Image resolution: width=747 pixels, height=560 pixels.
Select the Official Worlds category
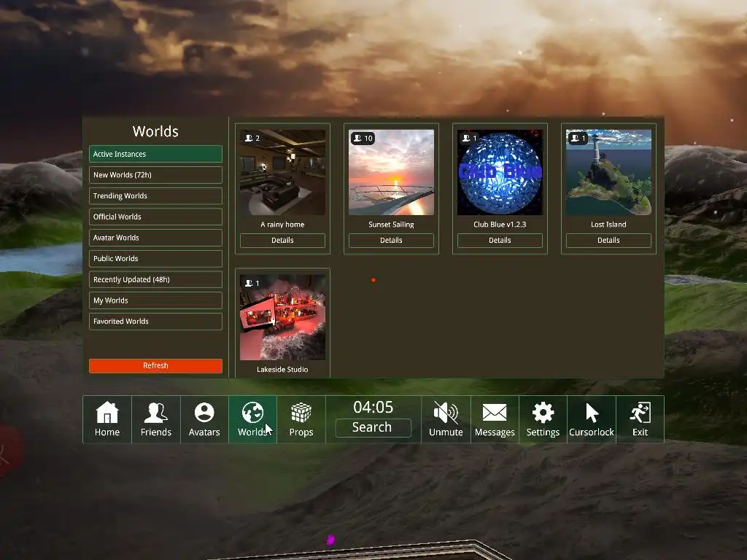click(155, 217)
